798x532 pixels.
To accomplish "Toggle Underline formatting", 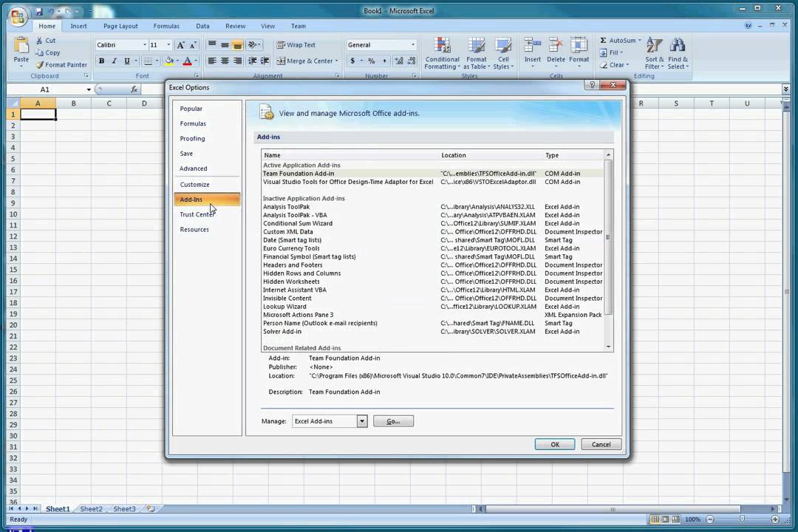I will [x=127, y=61].
